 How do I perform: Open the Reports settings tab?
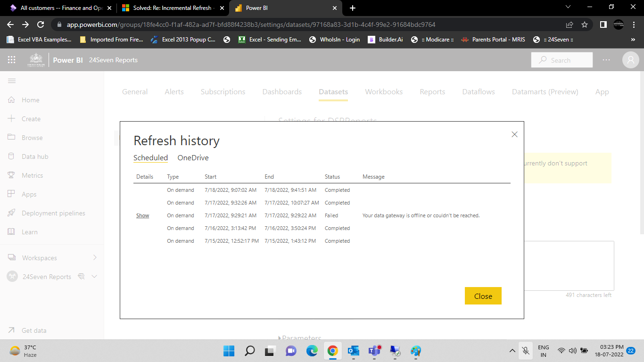coord(432,92)
